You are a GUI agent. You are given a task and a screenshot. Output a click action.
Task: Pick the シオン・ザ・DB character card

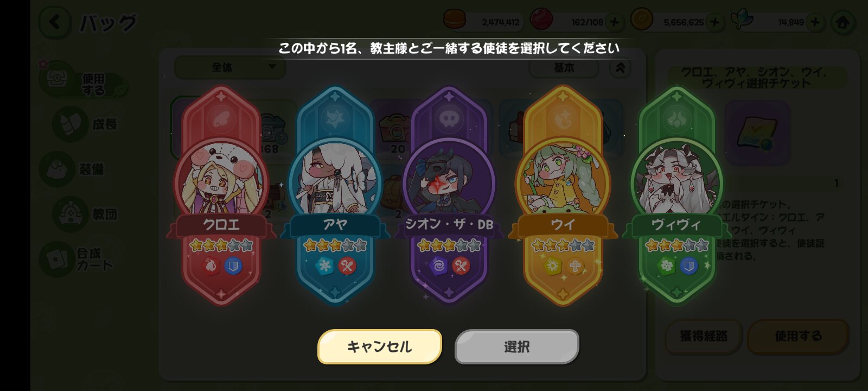pyautogui.click(x=449, y=195)
